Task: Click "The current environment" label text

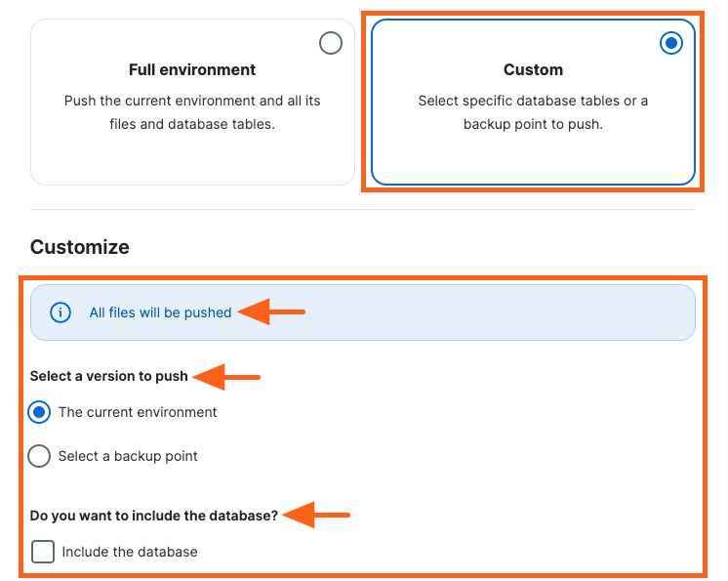Action: [138, 412]
